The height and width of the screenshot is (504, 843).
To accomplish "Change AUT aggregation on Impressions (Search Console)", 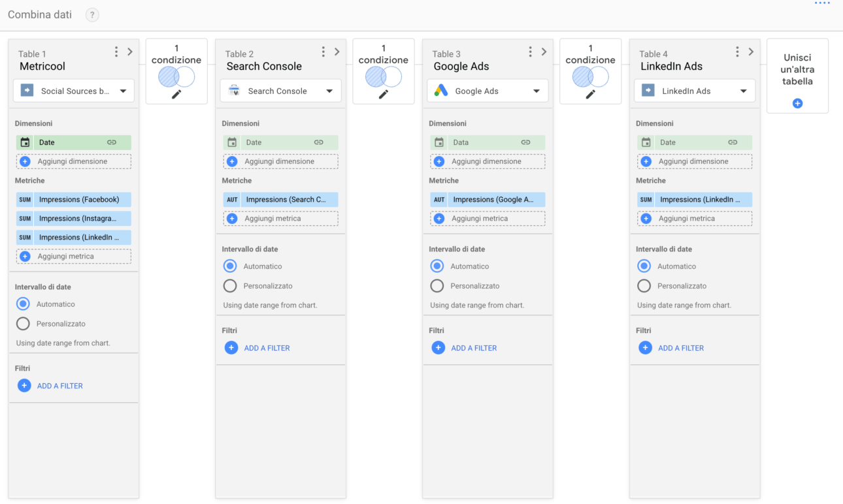I will (x=232, y=200).
